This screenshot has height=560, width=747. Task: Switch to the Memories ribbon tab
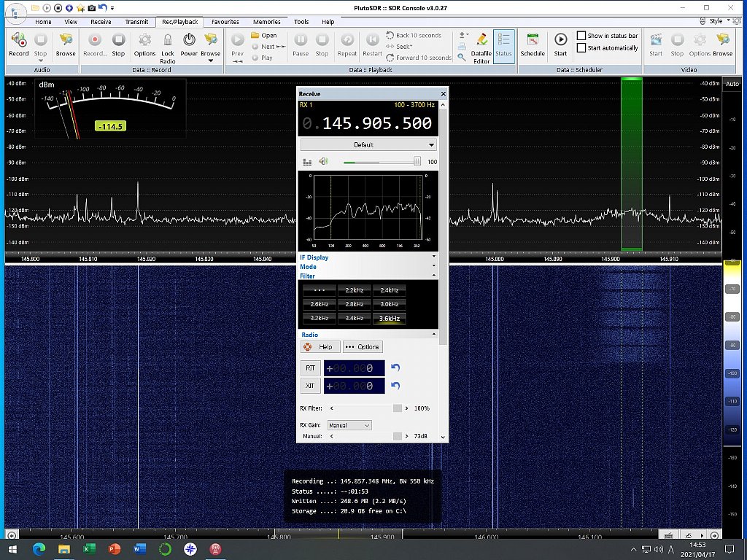click(267, 22)
